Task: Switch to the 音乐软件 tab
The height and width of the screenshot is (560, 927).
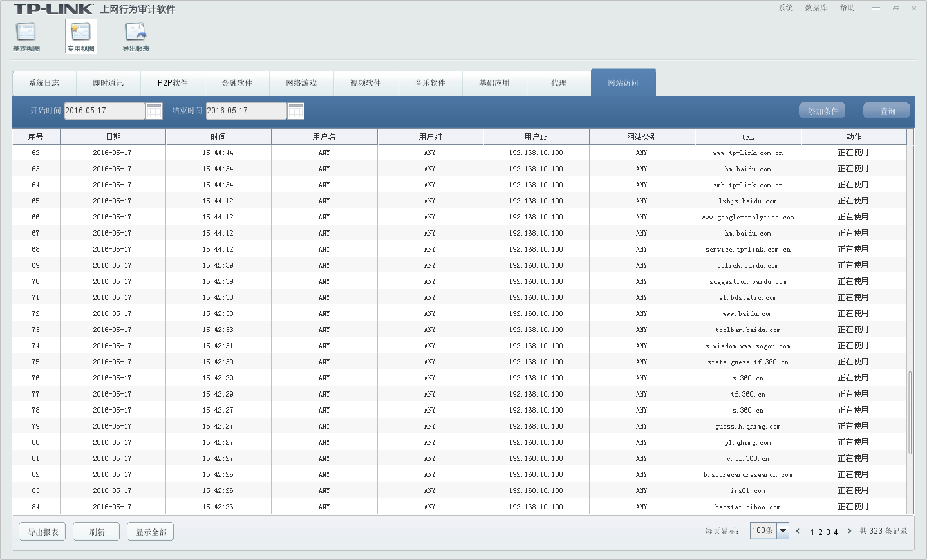Action: 430,83
